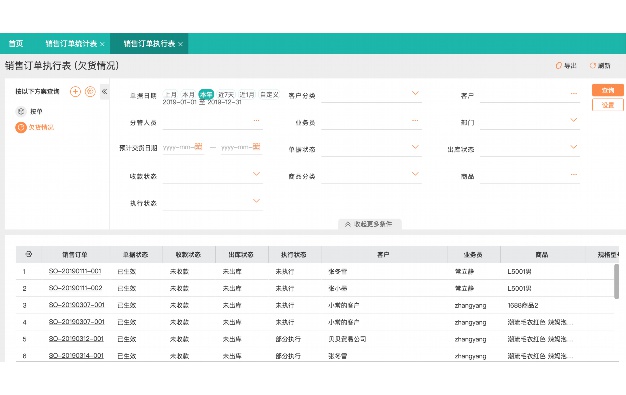
Task: Choose the 近7天 date range option
Action: click(226, 95)
